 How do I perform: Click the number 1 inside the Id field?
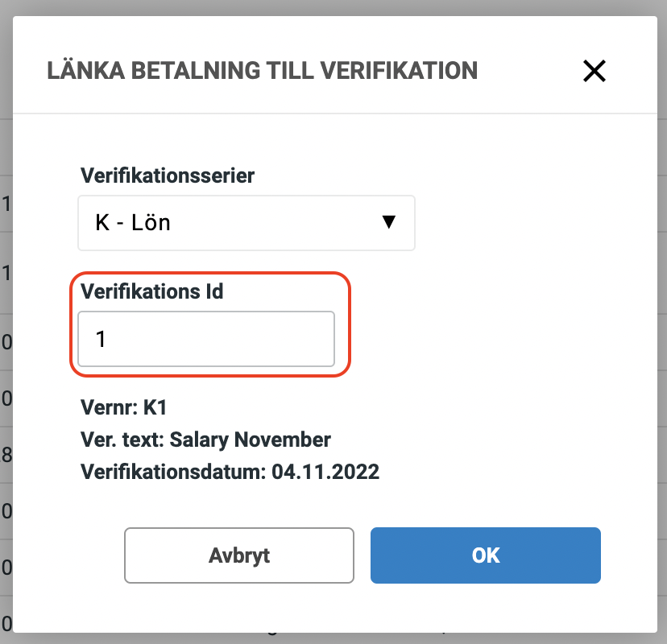click(101, 340)
